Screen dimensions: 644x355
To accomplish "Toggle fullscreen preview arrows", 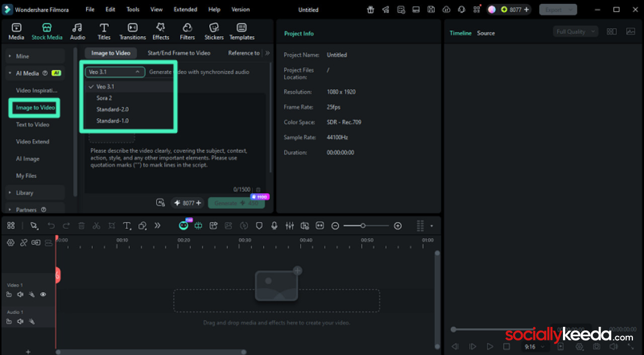I will point(630,346).
